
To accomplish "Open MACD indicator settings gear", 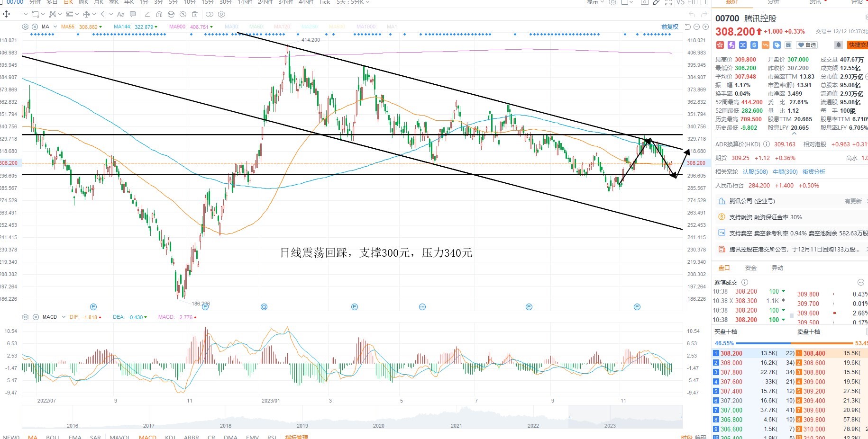I will [25, 317].
